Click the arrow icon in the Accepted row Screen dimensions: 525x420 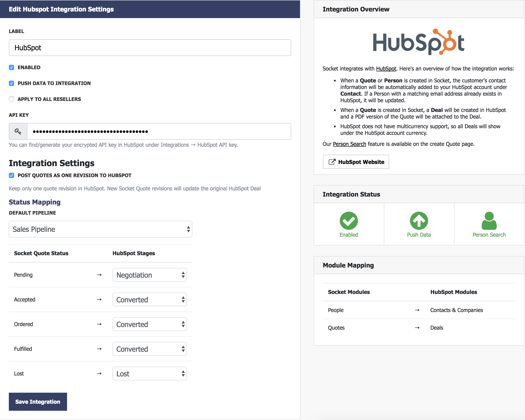point(99,299)
